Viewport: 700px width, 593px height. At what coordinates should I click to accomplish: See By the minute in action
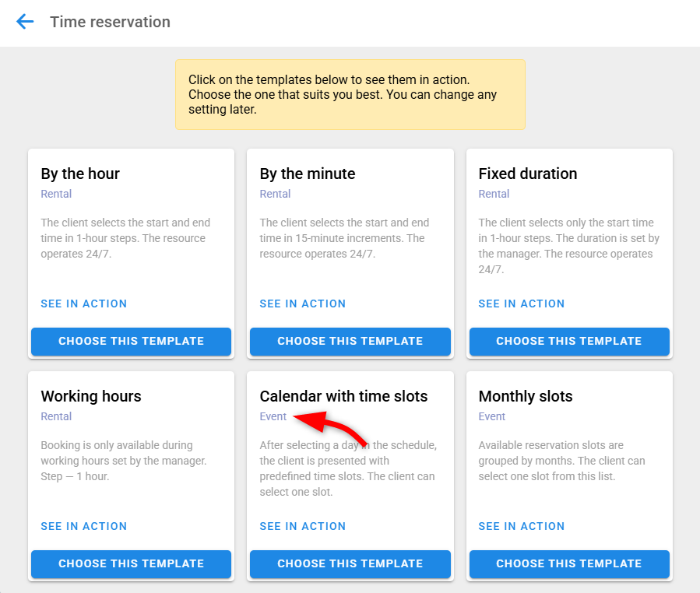point(303,304)
